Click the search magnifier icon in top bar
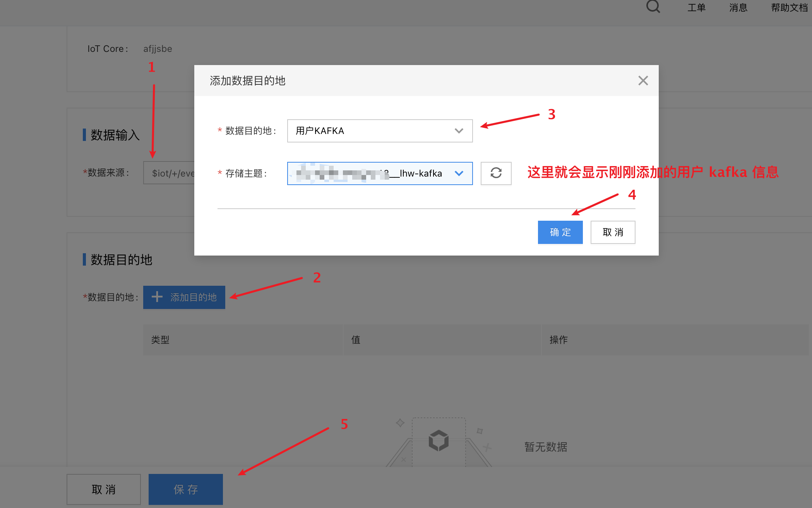Viewport: 812px width, 508px height. (x=653, y=6)
